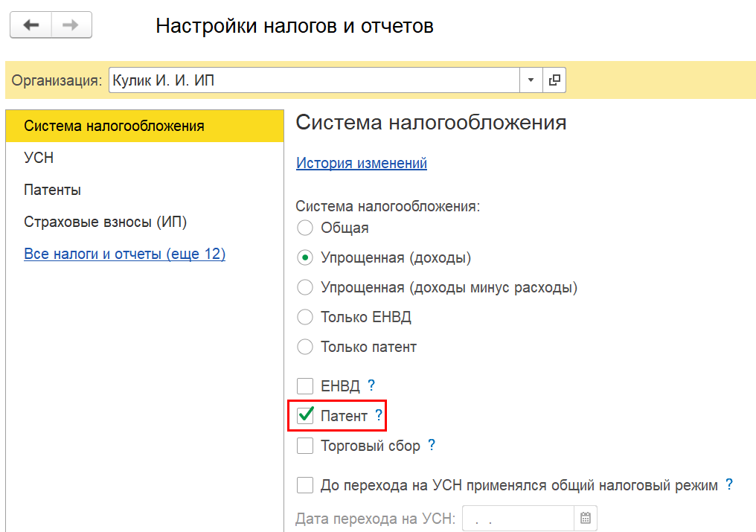Click help question mark next to Патент
Screen dimensions: 756x532
379,414
